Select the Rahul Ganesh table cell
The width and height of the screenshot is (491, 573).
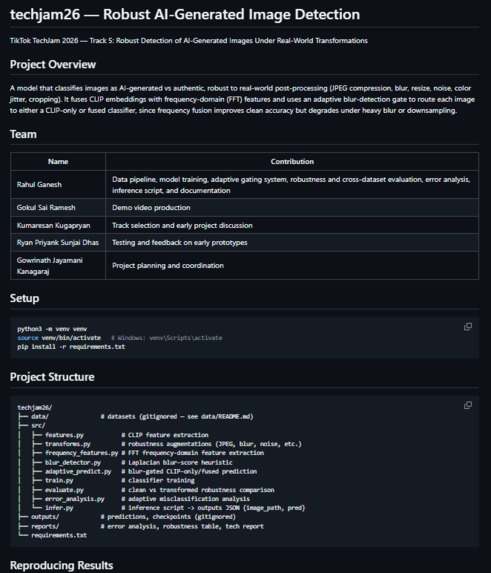click(58, 185)
